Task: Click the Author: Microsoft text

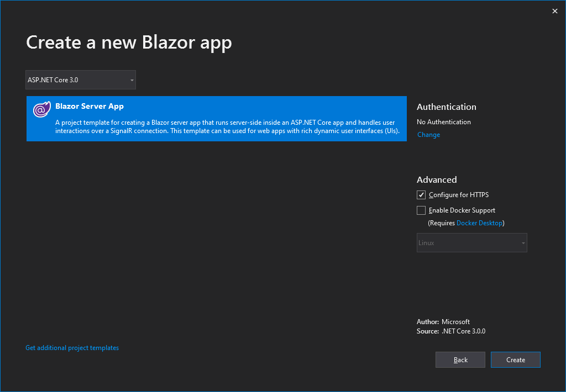Action: [443, 322]
